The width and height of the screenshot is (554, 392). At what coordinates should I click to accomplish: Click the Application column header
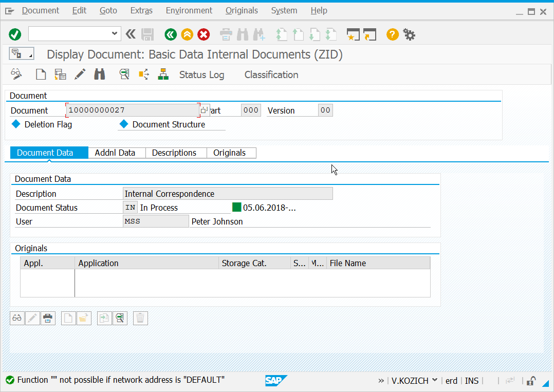point(146,263)
